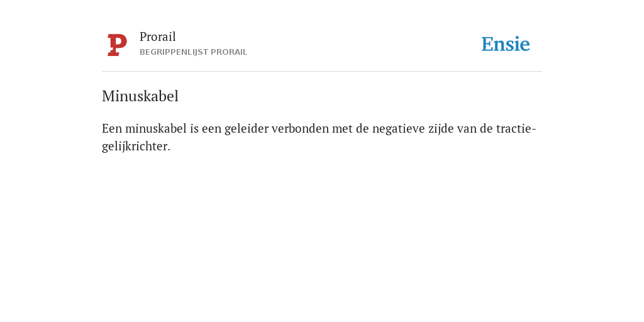The height and width of the screenshot is (322, 644).
Task: Click the word 'gelijkrichter.' on the second line
Action: coord(136,146)
